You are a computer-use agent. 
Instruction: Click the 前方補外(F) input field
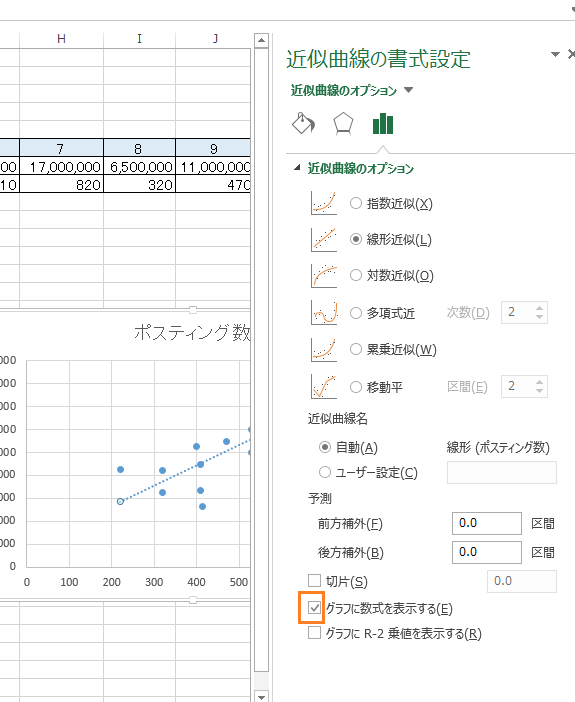487,523
